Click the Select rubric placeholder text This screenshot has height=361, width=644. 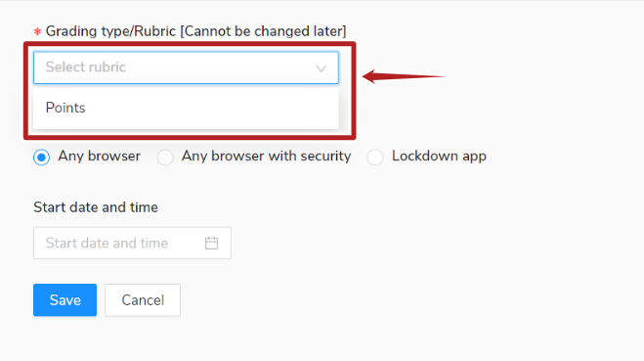(x=85, y=68)
